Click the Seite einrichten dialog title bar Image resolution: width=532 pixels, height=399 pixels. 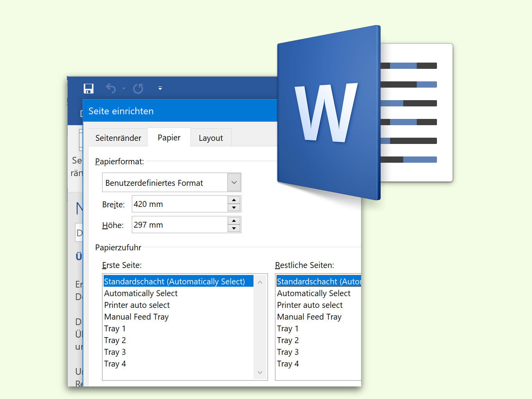(x=180, y=111)
